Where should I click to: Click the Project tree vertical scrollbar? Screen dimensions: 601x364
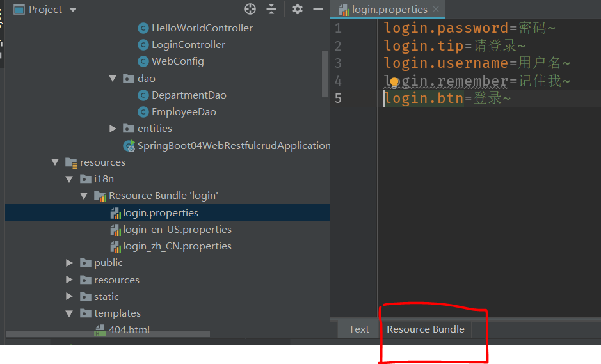(x=325, y=74)
